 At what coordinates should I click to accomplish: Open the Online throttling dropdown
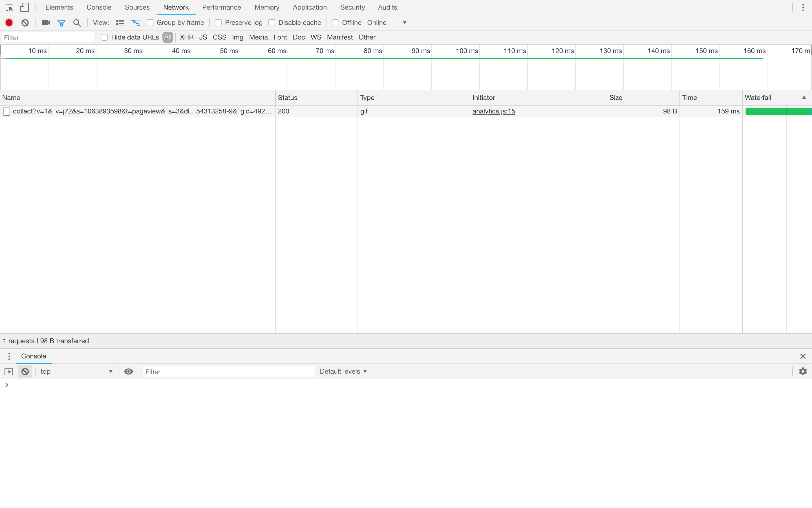point(387,23)
